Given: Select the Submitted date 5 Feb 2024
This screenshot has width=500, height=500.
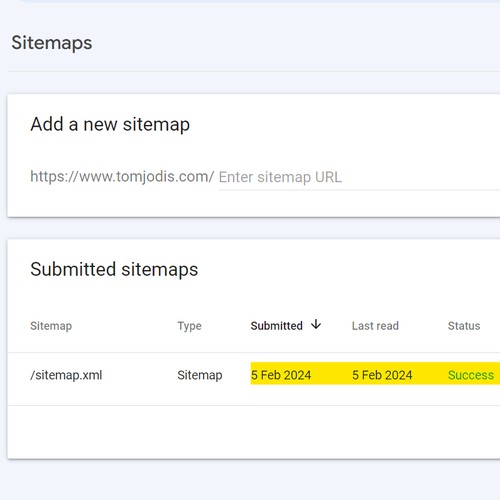Looking at the screenshot, I should pos(281,375).
